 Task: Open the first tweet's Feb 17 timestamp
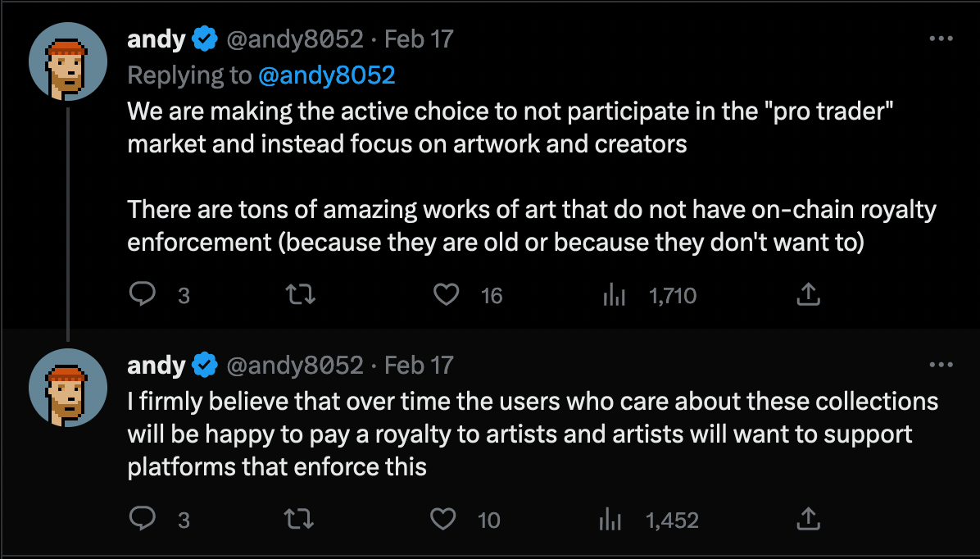click(x=419, y=39)
